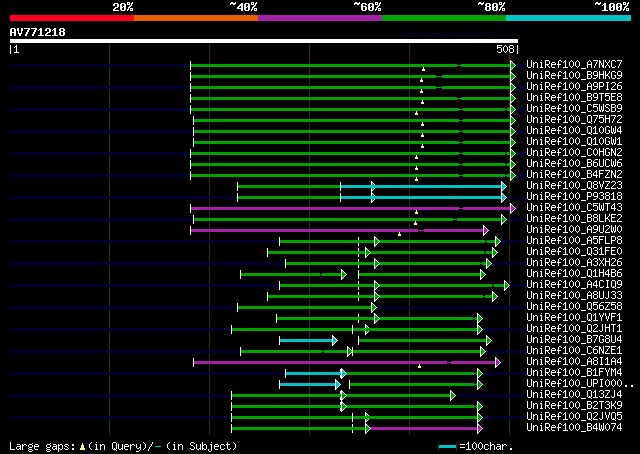Image resolution: width=640 pixels, height=454 pixels.
Task: Click the orange ~40% legend segment
Action: [196, 18]
